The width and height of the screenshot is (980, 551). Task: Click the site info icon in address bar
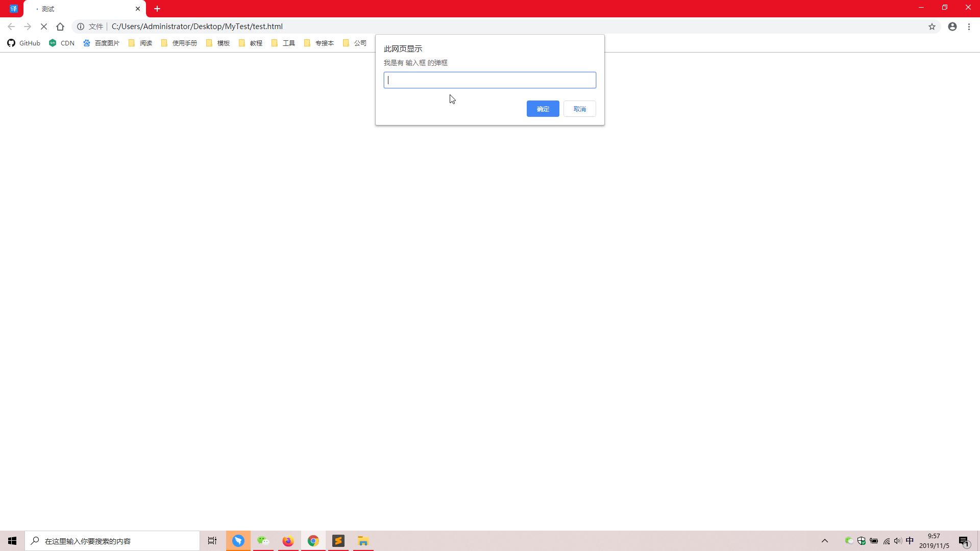[81, 27]
